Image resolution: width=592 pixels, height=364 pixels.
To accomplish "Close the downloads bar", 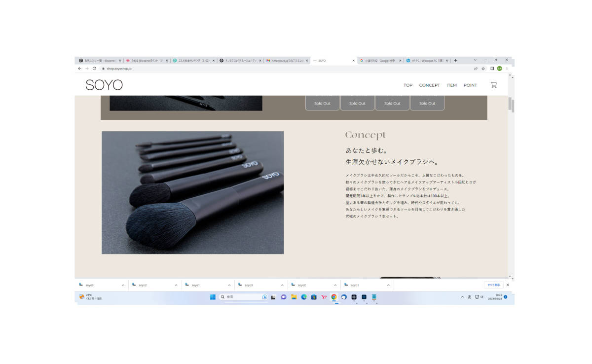I will tap(508, 285).
